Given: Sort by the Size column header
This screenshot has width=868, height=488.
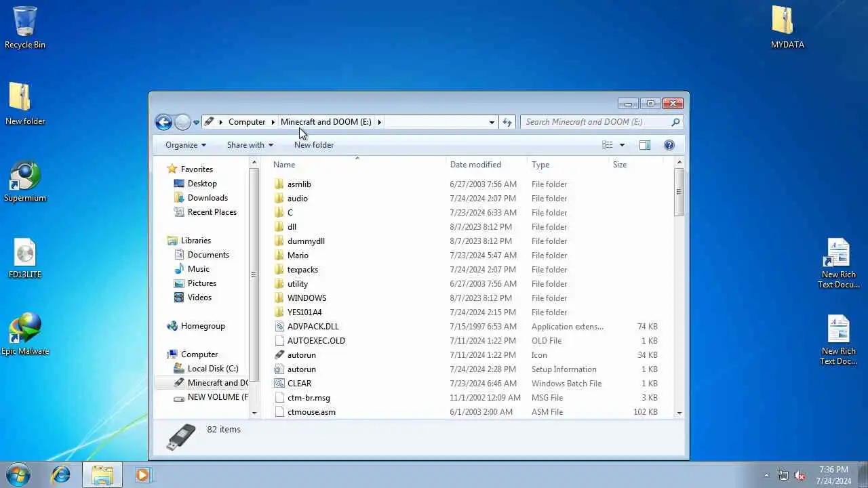Looking at the screenshot, I should tap(635, 165).
